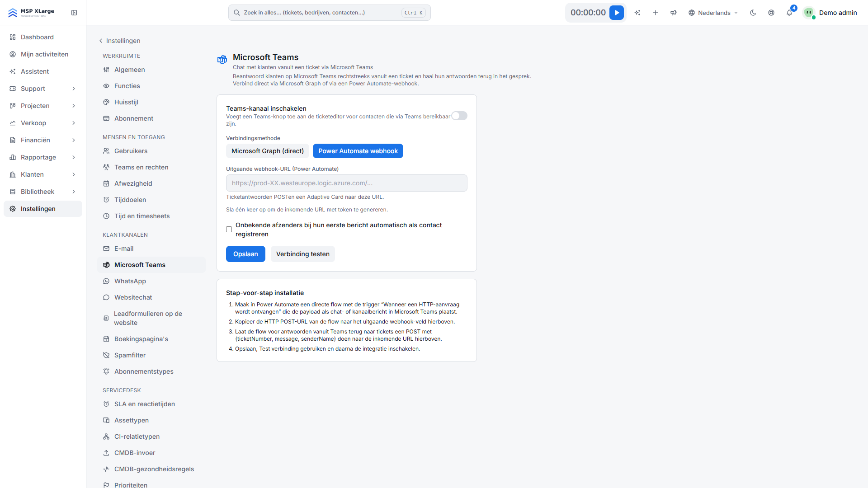Screen dimensions: 868x488
Task: Open Tijd en timesheets clock icon
Action: point(106,216)
